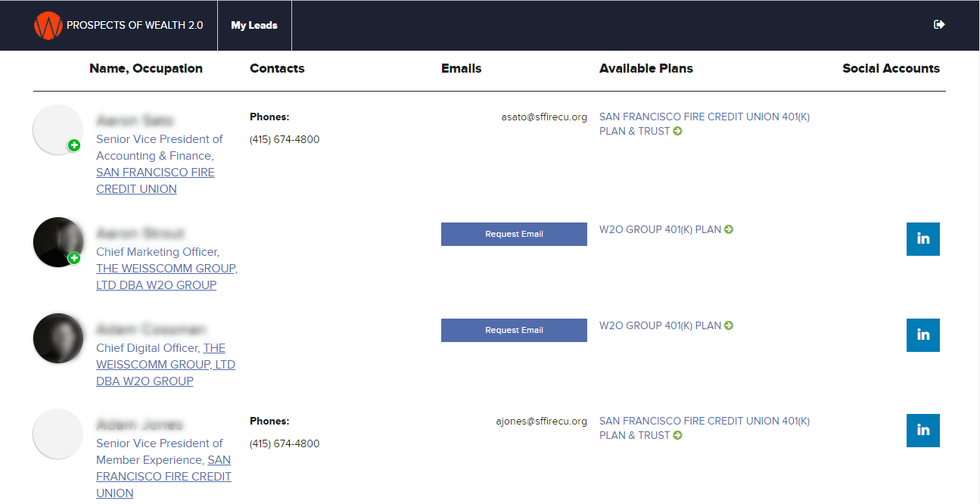Click the ajones@sffirecu.org email address
The width and height of the screenshot is (980, 504).
click(x=541, y=422)
